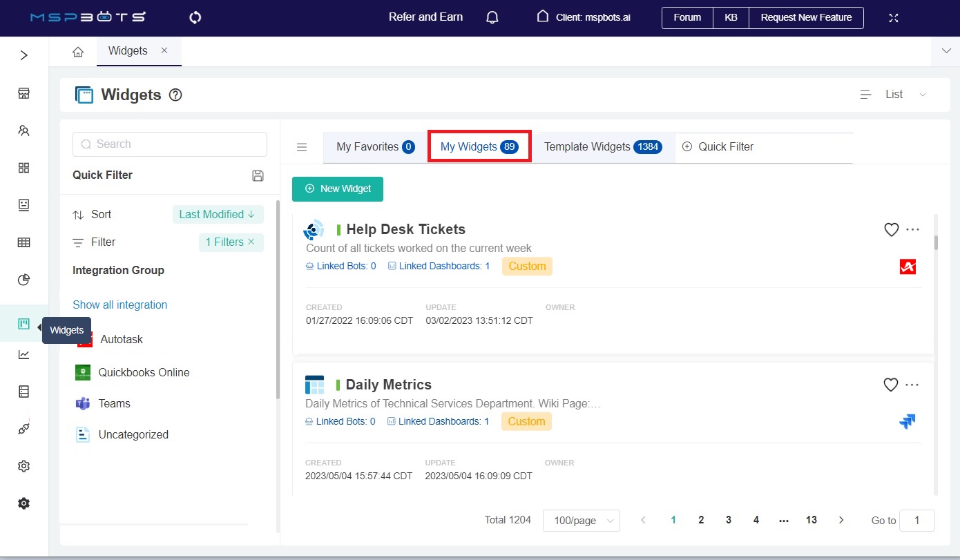The height and width of the screenshot is (560, 960).
Task: Favorite the Help Desk Tickets widget
Action: pos(891,229)
